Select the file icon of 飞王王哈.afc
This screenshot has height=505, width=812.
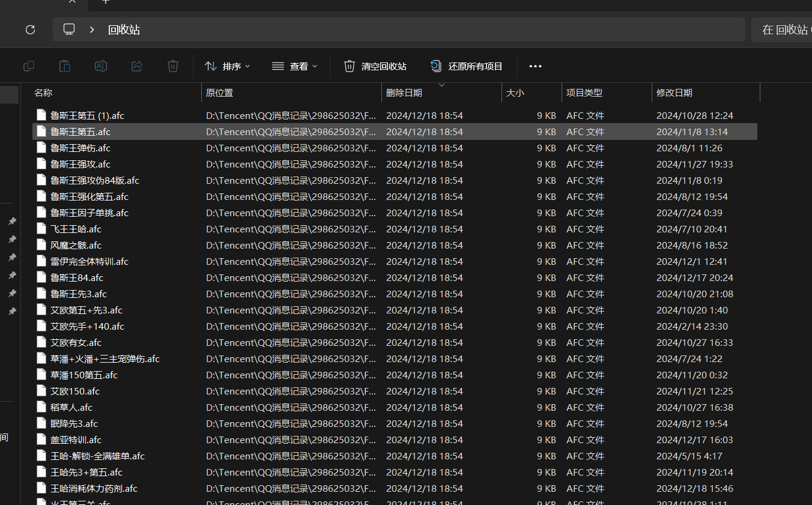[x=41, y=228]
